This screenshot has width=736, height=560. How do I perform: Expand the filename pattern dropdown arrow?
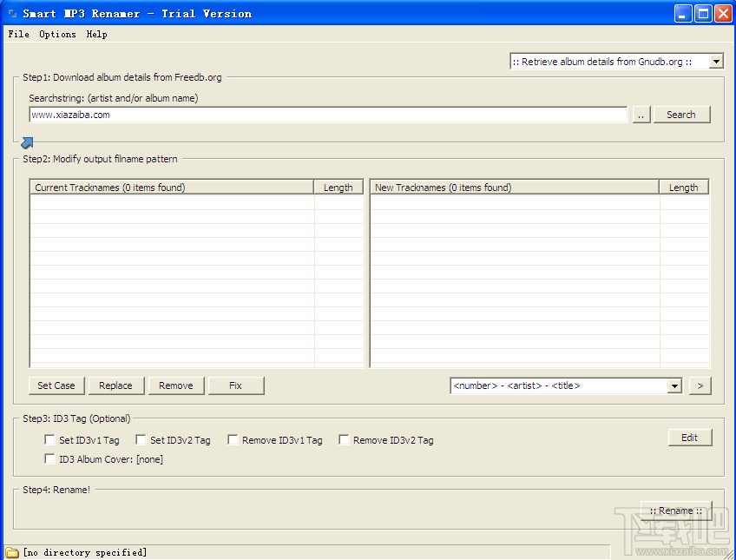(x=674, y=385)
